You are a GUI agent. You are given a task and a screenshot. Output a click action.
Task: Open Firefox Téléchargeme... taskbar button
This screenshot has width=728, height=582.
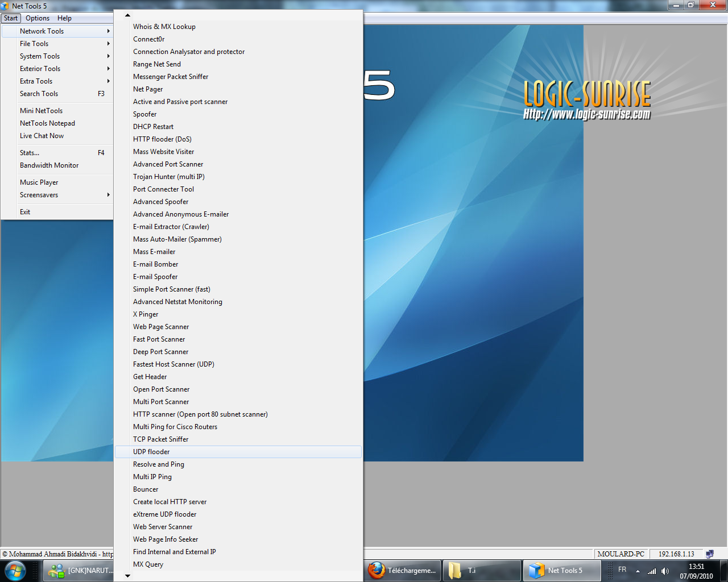(x=403, y=571)
